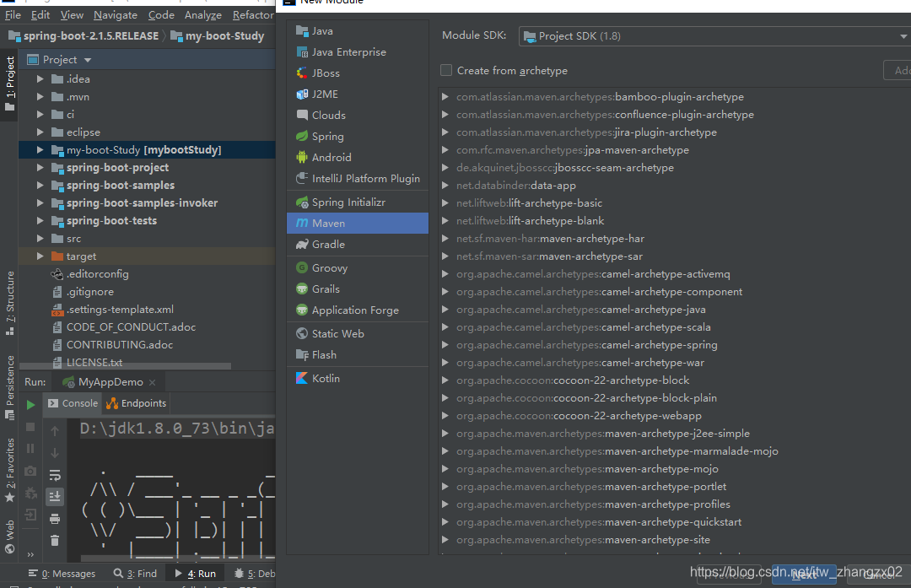Choose J2ME module type
Viewport: 911px width, 588px height.
[x=358, y=94]
